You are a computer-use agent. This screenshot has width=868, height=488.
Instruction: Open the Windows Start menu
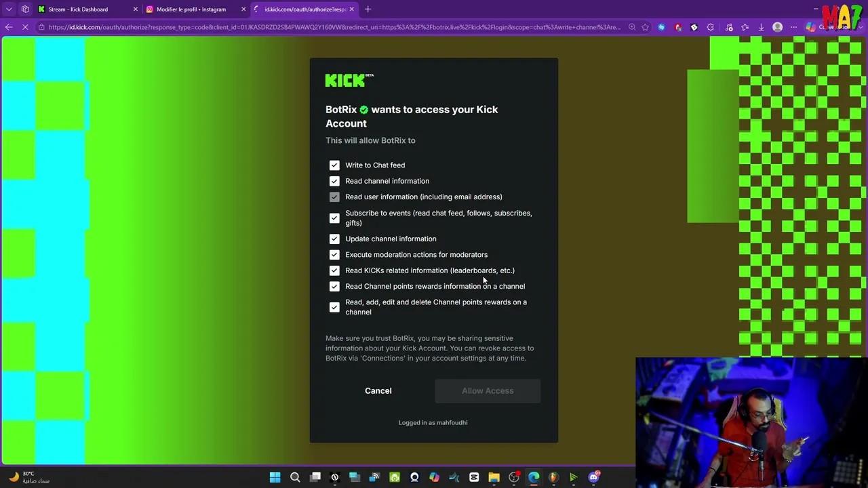click(x=275, y=477)
